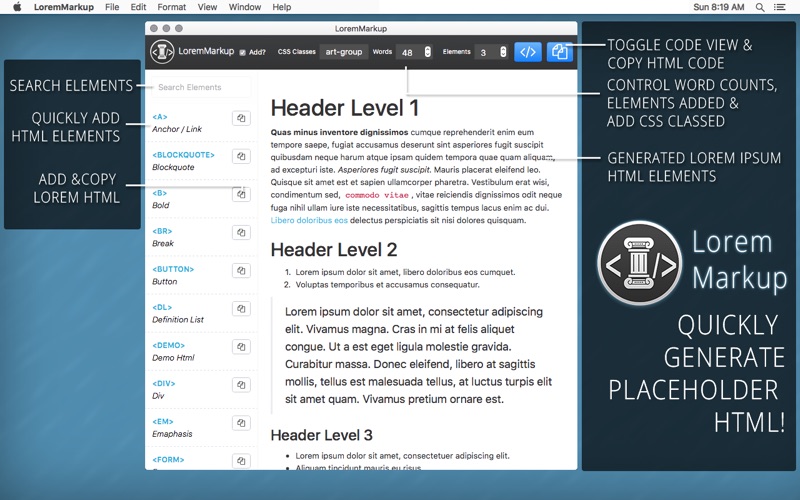Click the Words count field showing 48
Viewport: 800px width, 500px height.
409,52
